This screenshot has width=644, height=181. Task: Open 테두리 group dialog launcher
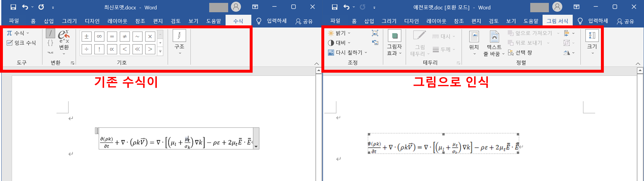(458, 63)
